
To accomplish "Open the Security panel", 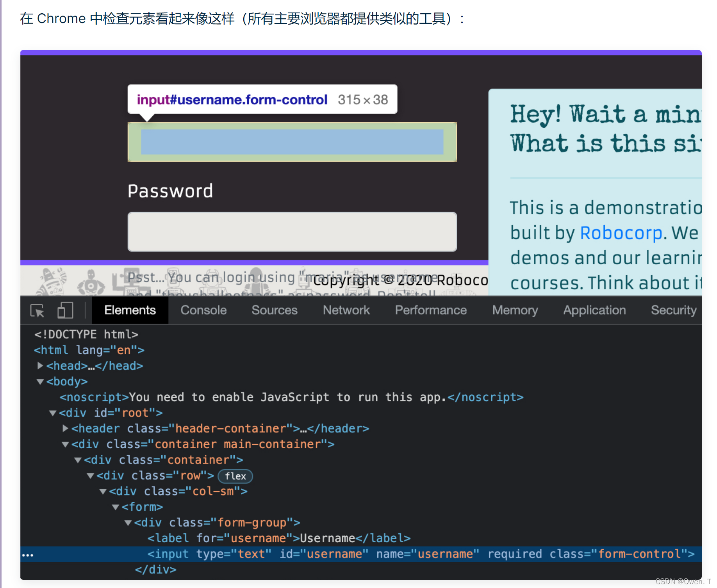I will pyautogui.click(x=673, y=310).
